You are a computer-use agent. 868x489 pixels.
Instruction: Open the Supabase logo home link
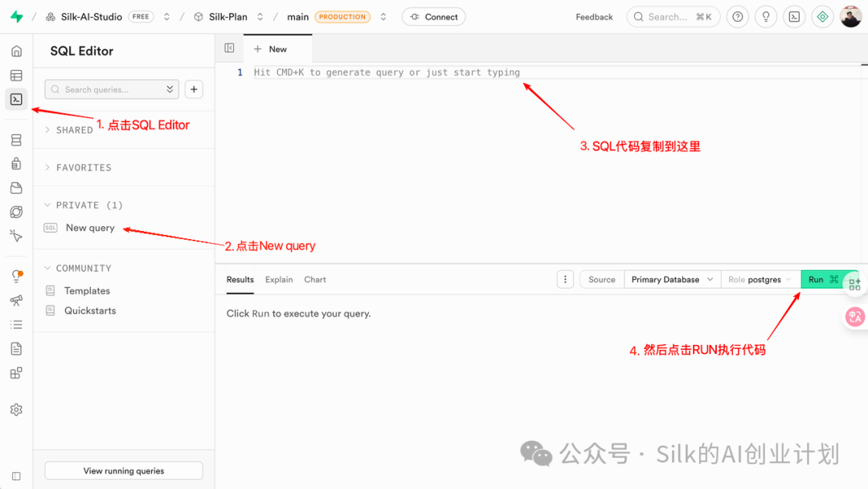pos(17,17)
